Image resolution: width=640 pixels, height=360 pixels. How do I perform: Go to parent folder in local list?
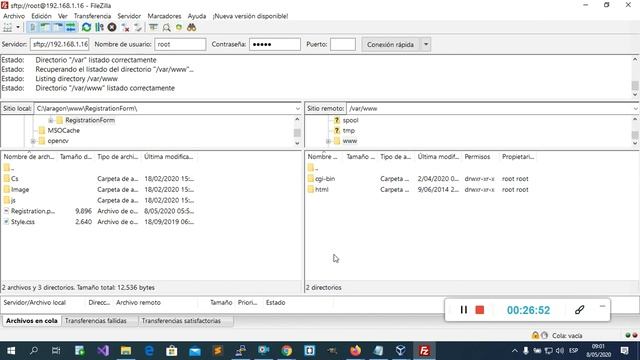coord(9,168)
